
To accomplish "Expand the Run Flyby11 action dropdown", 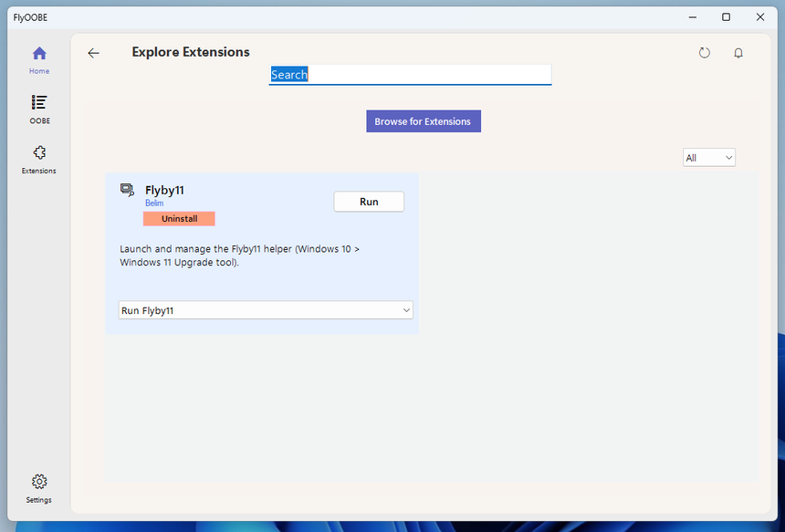I will [266, 310].
